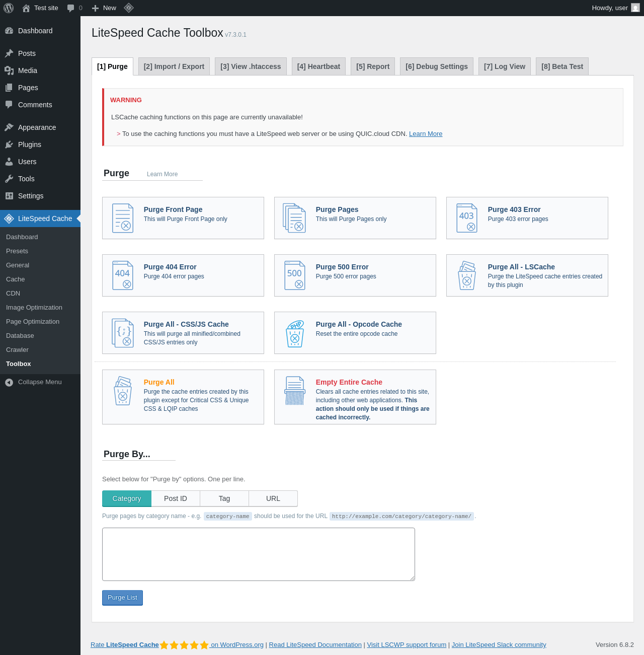Click the PHP opcode cache trash icon
Image resolution: width=644 pixels, height=655 pixels.
[x=295, y=333]
